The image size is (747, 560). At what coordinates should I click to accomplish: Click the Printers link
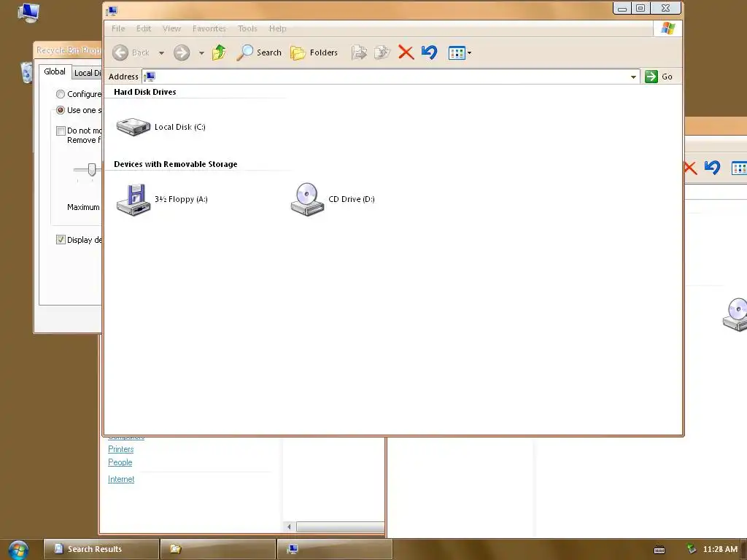(x=120, y=449)
